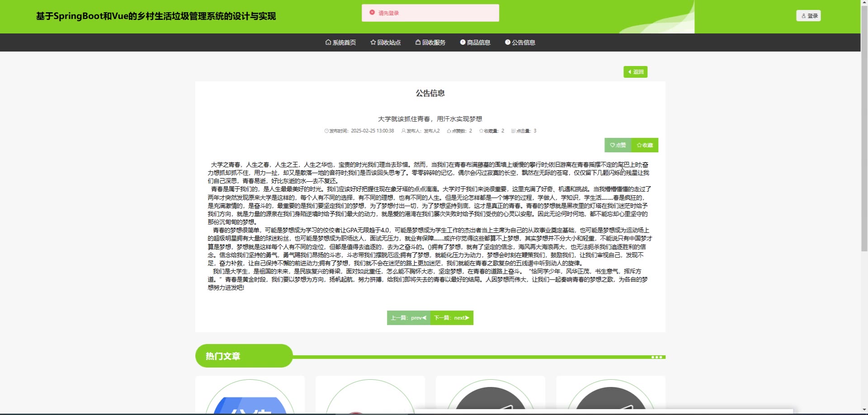Click the star icon beside 收藏量
The height and width of the screenshot is (415, 868).
coord(481,131)
